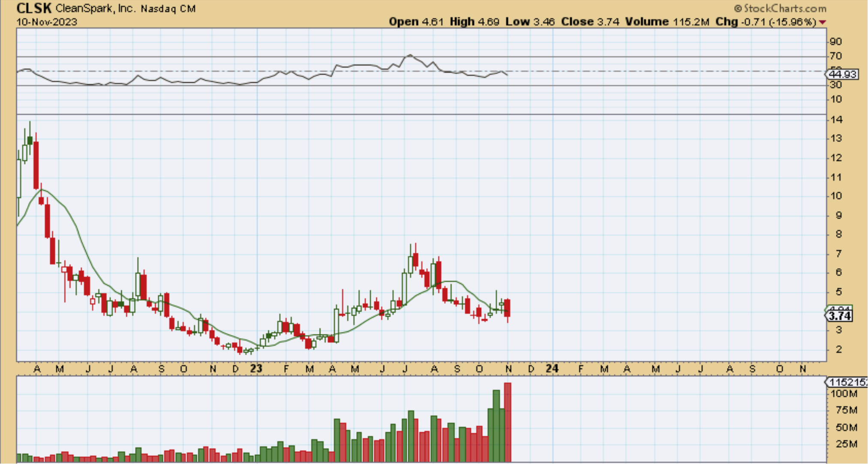Click the 14 price label on price axis
The image size is (868, 464).
click(836, 120)
